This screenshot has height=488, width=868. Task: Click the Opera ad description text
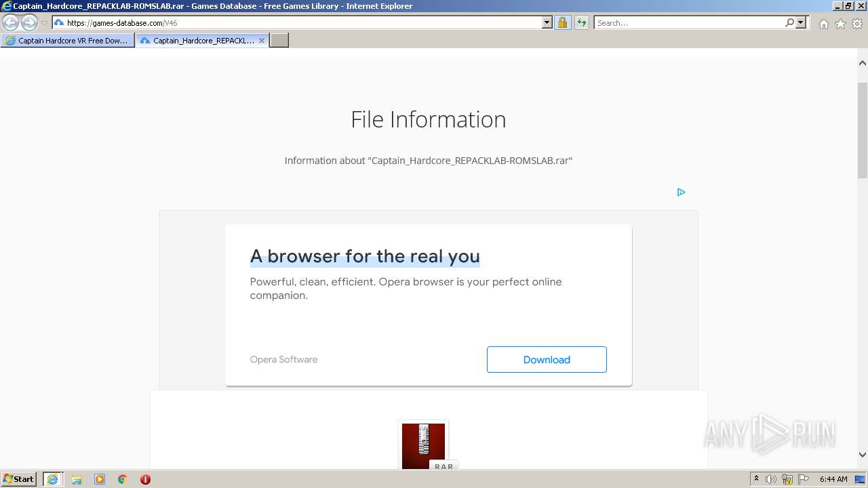coord(406,289)
